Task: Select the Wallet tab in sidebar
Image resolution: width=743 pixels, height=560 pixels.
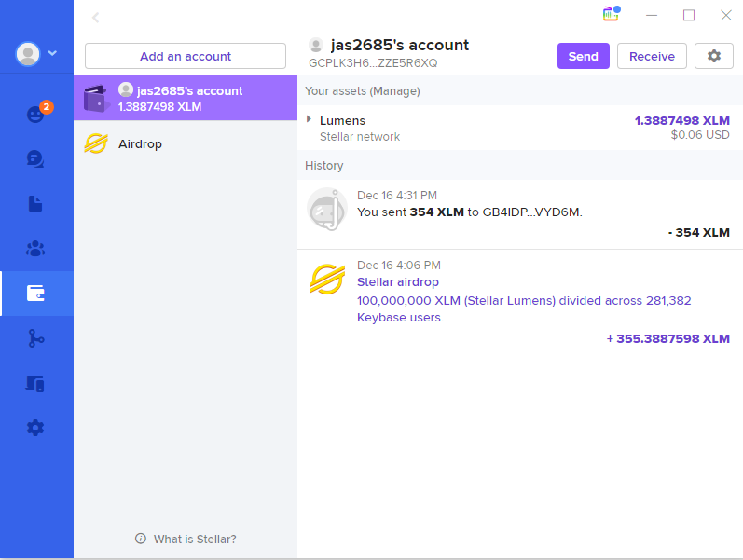Action: tap(35, 294)
